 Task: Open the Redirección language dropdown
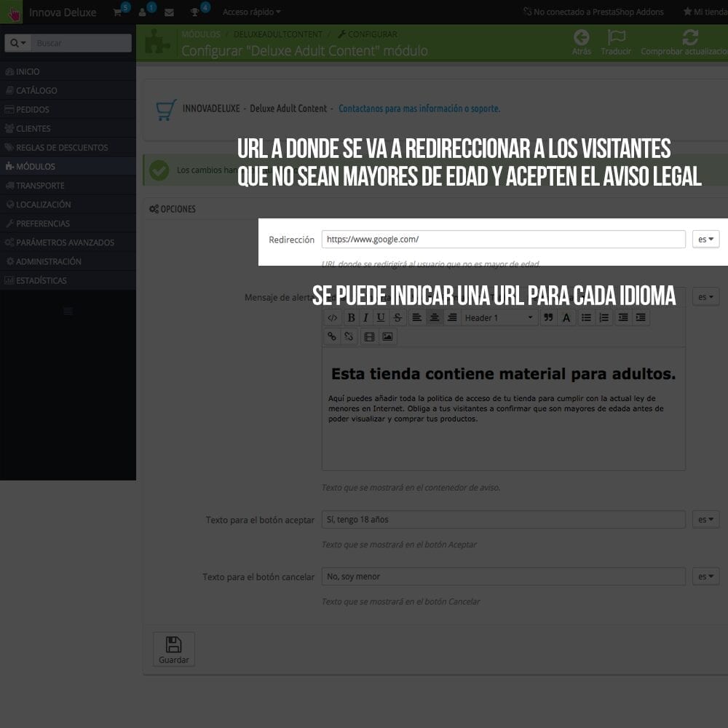[x=705, y=239]
